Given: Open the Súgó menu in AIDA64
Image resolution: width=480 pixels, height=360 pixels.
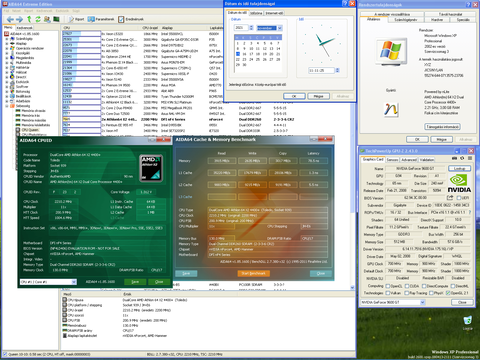Looking at the screenshot, I should click(76, 11).
